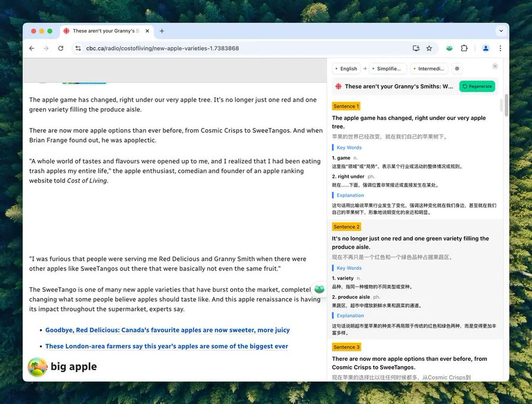
Task: Click the 'Cost of Living' italic text
Action: point(87,181)
